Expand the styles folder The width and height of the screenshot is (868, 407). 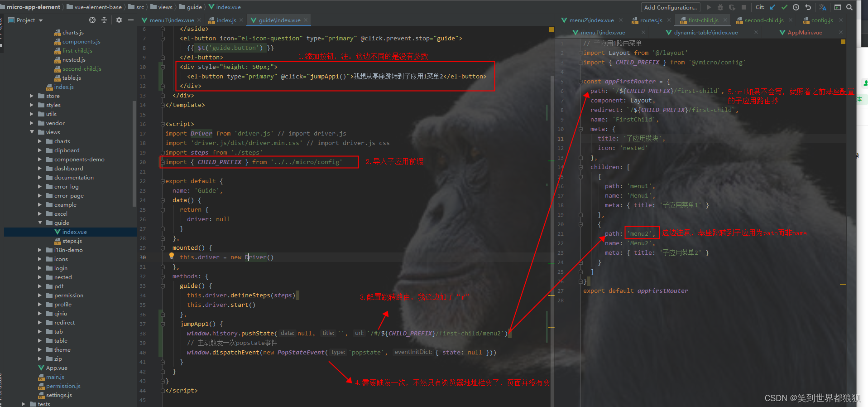click(x=32, y=105)
